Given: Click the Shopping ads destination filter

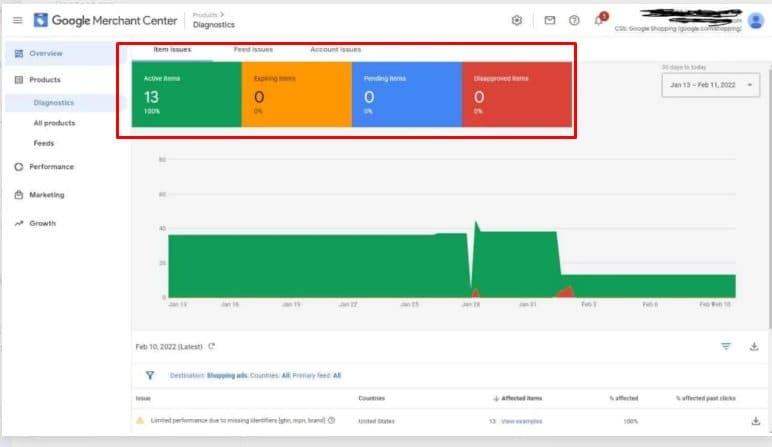Looking at the screenshot, I should (x=227, y=376).
